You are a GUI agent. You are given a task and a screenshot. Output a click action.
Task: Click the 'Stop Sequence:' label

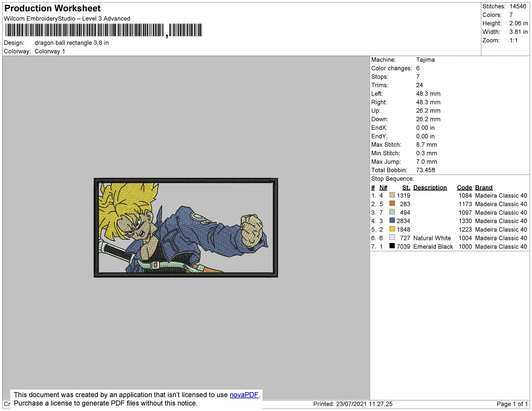392,178
